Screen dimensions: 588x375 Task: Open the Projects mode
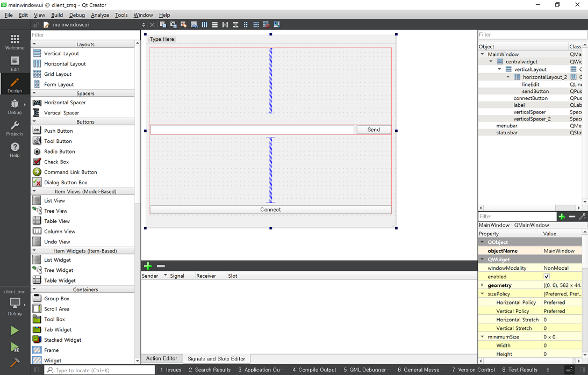[x=15, y=128]
